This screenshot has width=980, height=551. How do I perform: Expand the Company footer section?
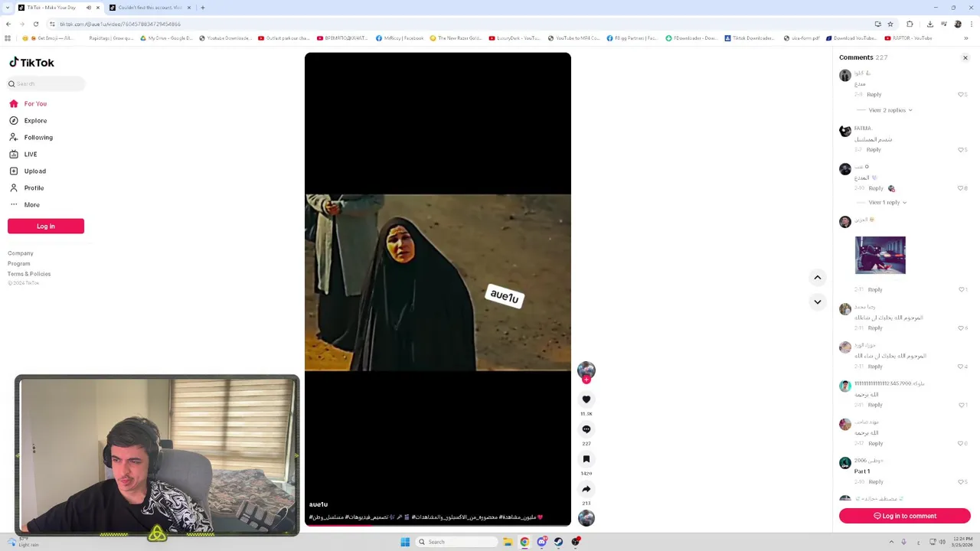[x=21, y=253]
